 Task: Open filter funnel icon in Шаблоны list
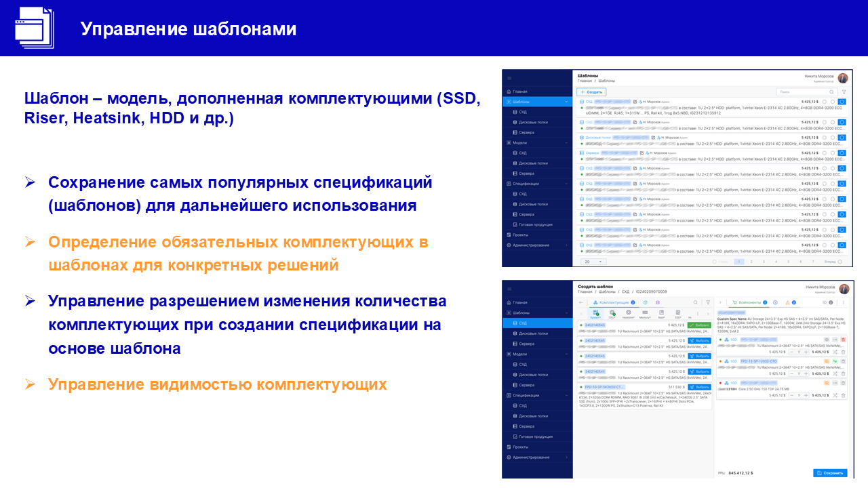tap(844, 92)
